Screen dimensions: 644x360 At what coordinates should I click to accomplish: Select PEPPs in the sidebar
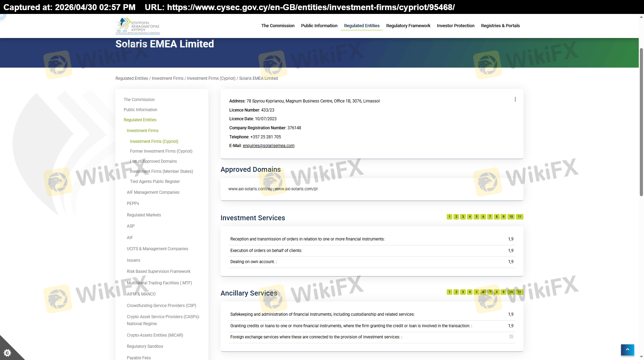(x=133, y=204)
